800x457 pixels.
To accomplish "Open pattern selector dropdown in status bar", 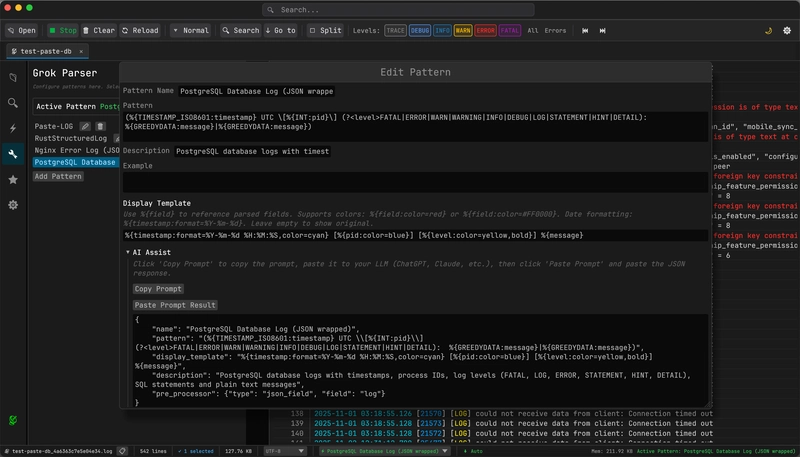I will 385,451.
